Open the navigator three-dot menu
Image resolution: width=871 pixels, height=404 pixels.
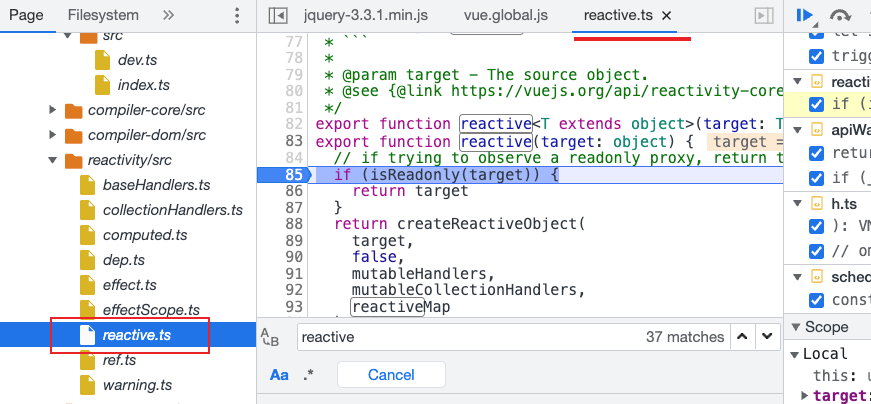click(236, 16)
